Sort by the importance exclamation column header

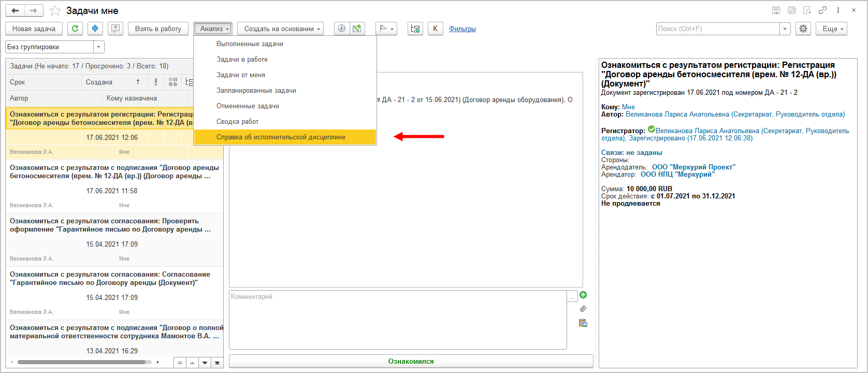click(156, 82)
